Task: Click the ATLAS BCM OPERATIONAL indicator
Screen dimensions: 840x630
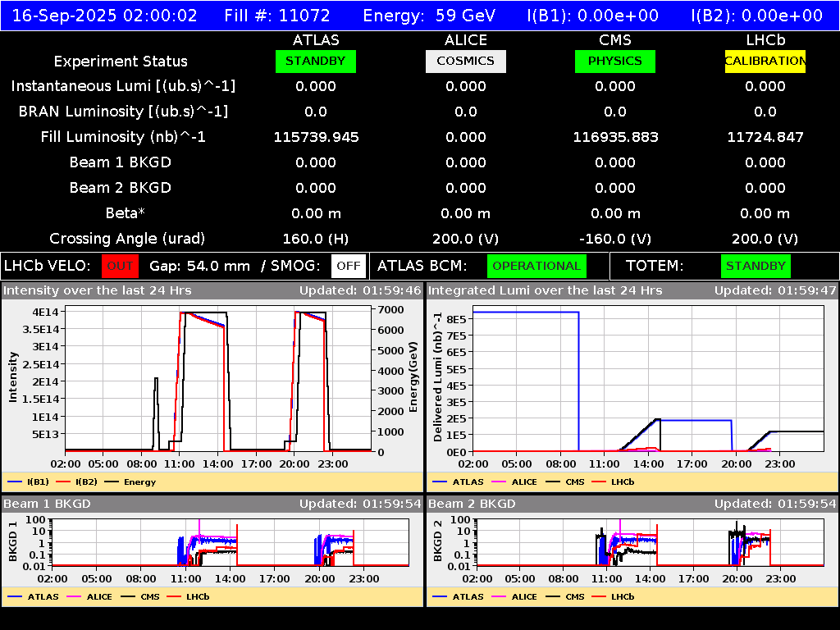Action: pos(536,266)
